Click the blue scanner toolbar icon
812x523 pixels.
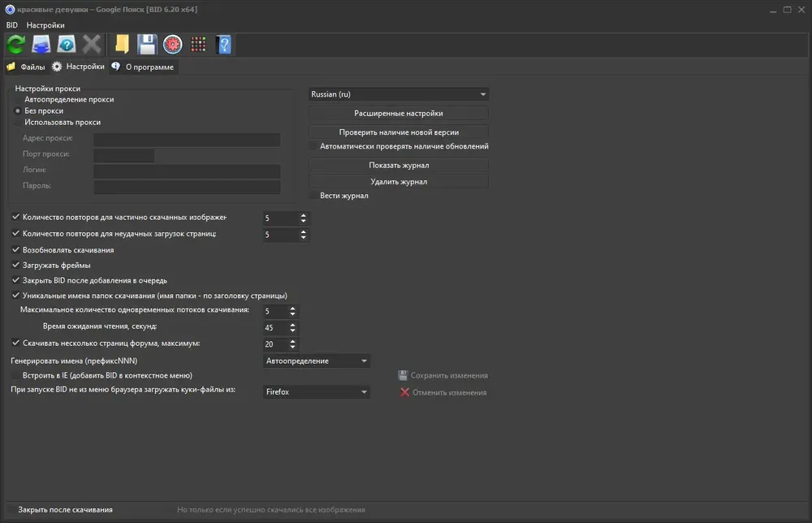41,45
